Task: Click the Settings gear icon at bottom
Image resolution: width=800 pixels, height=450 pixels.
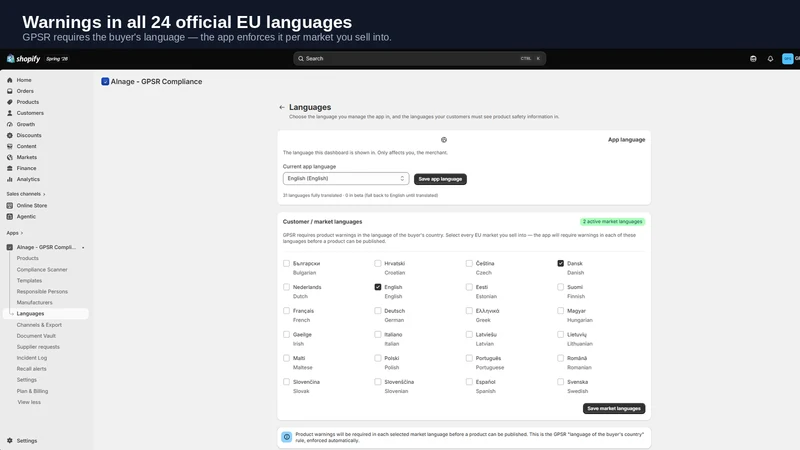Action: click(x=10, y=440)
